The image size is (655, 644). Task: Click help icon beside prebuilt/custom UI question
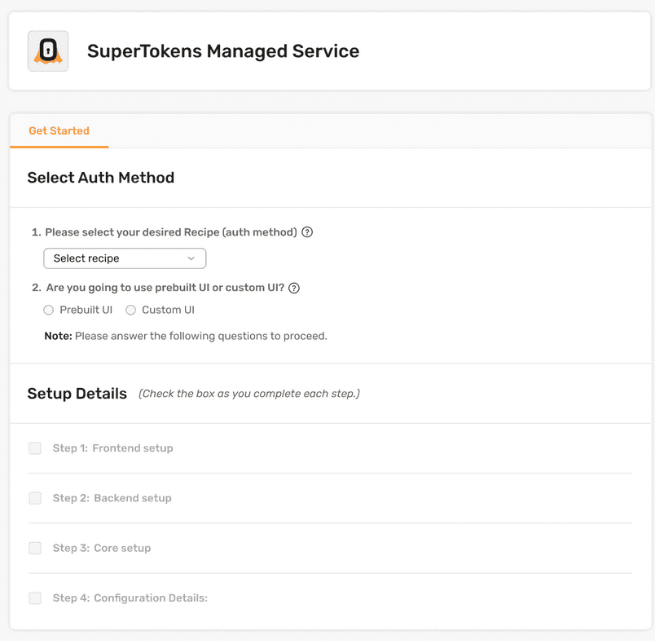click(294, 288)
